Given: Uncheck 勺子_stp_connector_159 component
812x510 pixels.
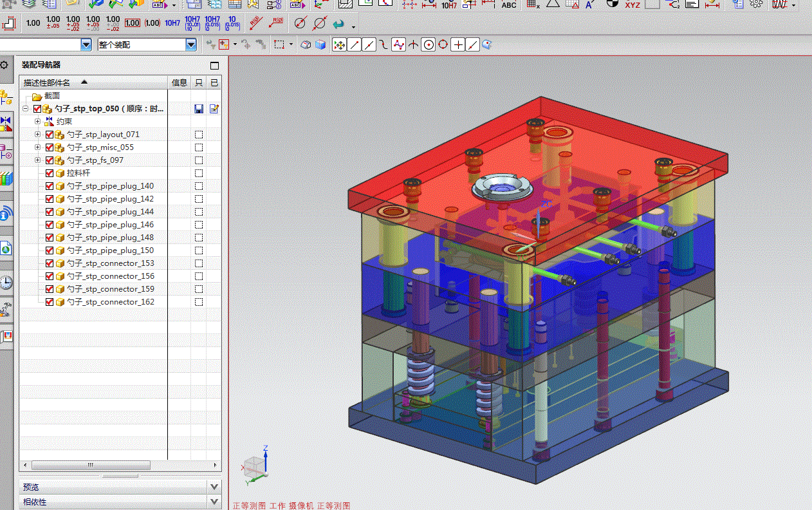Looking at the screenshot, I should pyautogui.click(x=50, y=289).
